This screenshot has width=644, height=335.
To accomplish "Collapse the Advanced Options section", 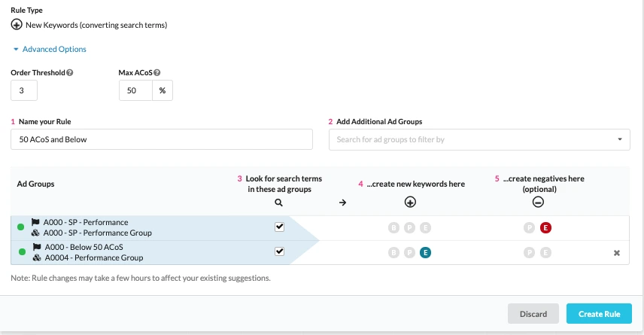I will tap(50, 49).
